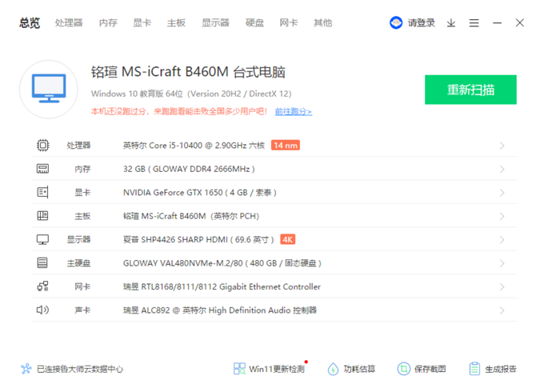536x392 pixels.
Task: Click the graphics card icon
Action: pos(42,193)
